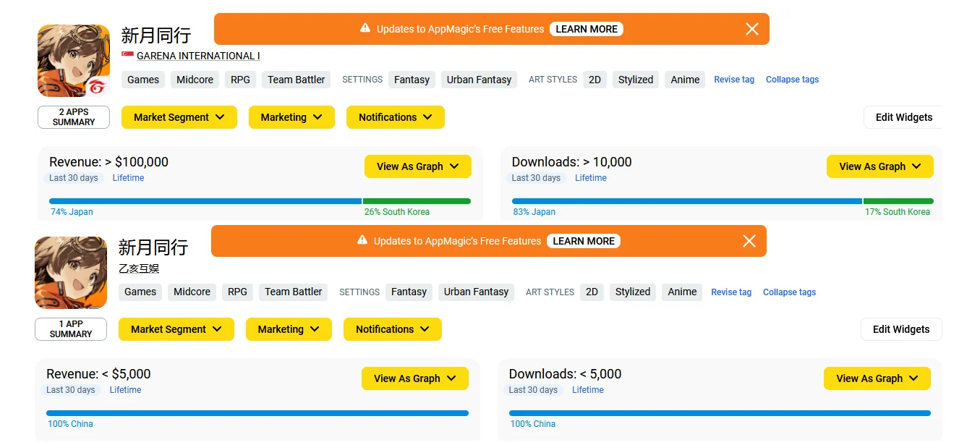Click Revise tag link in the Garena panel
This screenshot has width=980, height=445.
(734, 80)
